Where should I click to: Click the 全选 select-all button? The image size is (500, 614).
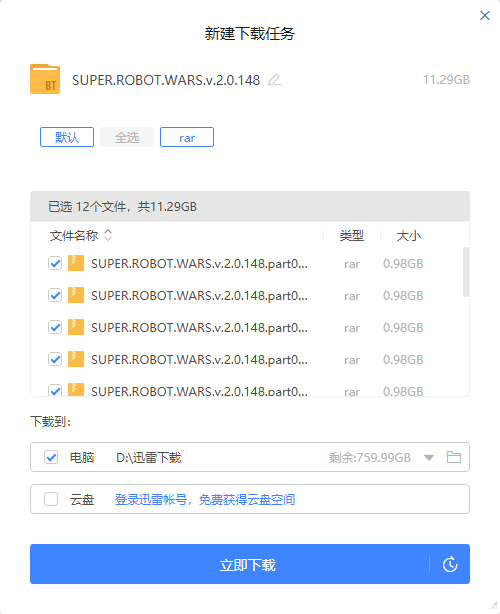tap(127, 137)
